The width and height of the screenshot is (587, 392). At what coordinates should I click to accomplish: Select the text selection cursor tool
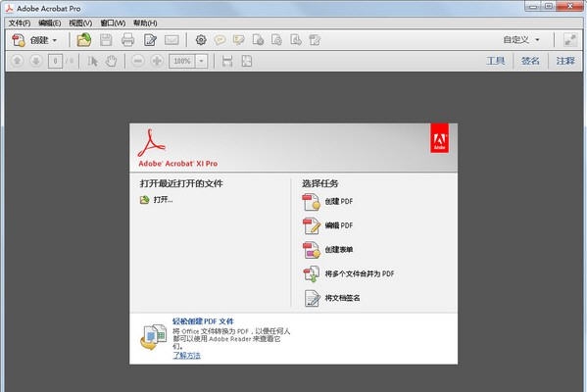click(x=92, y=61)
